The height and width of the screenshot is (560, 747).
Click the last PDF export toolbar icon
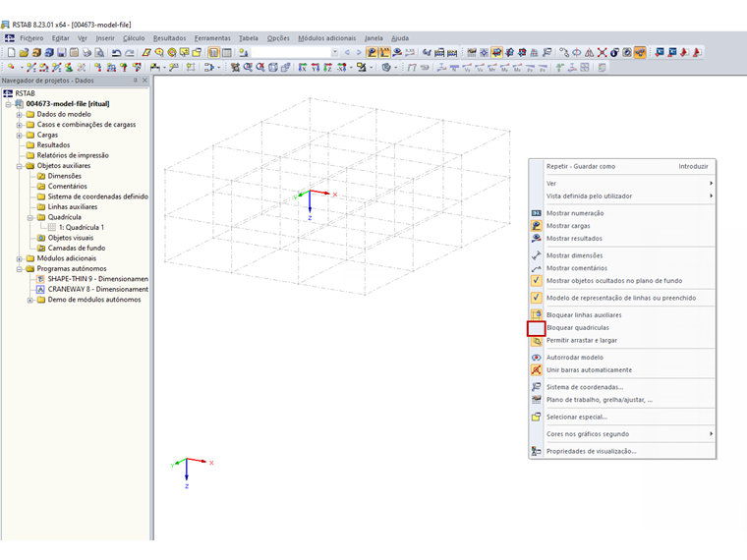(697, 52)
